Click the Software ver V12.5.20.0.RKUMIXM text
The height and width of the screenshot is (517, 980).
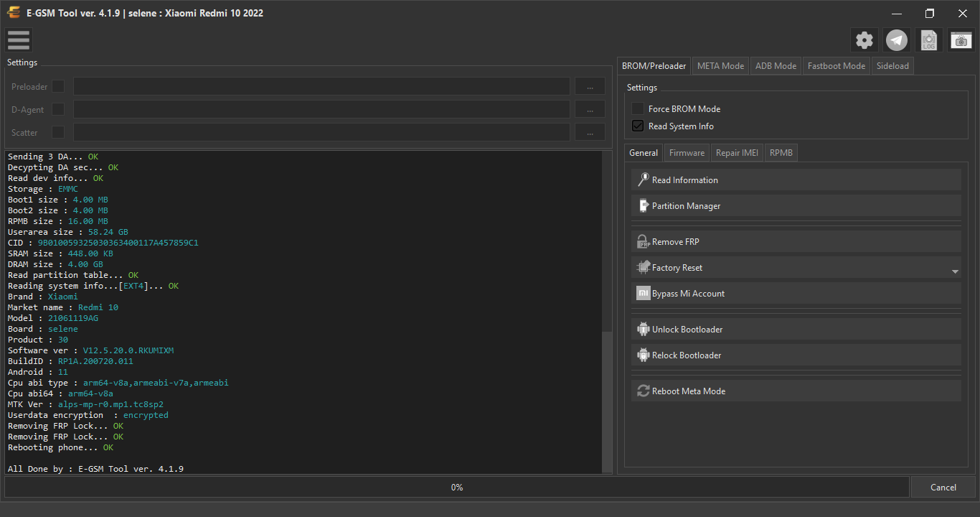91,350
